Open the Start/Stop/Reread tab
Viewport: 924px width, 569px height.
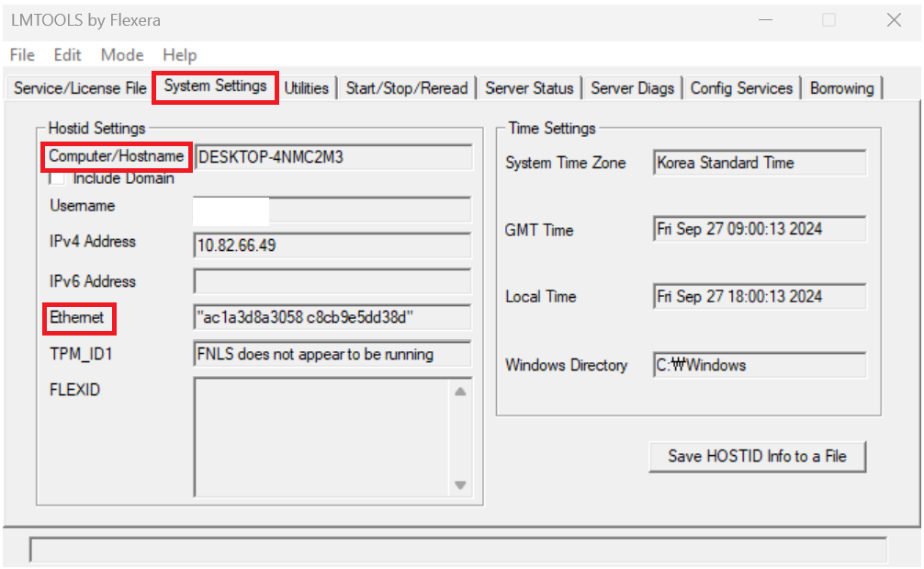(x=407, y=88)
